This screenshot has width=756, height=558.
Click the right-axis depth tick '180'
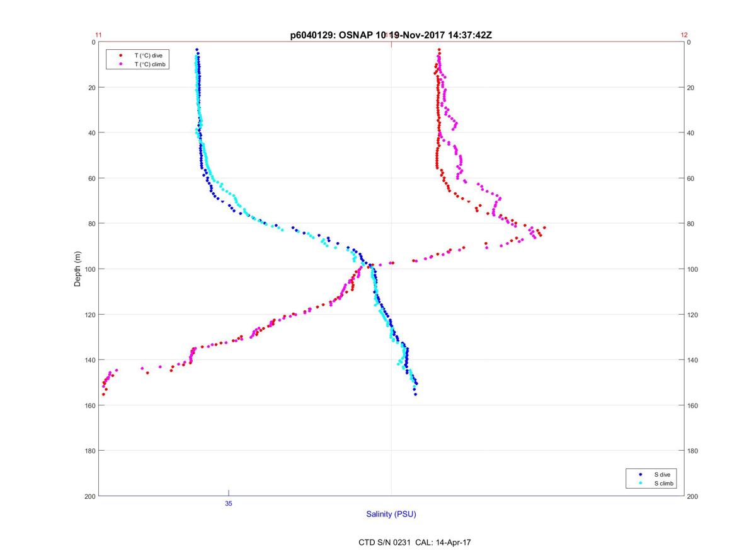[693, 451]
